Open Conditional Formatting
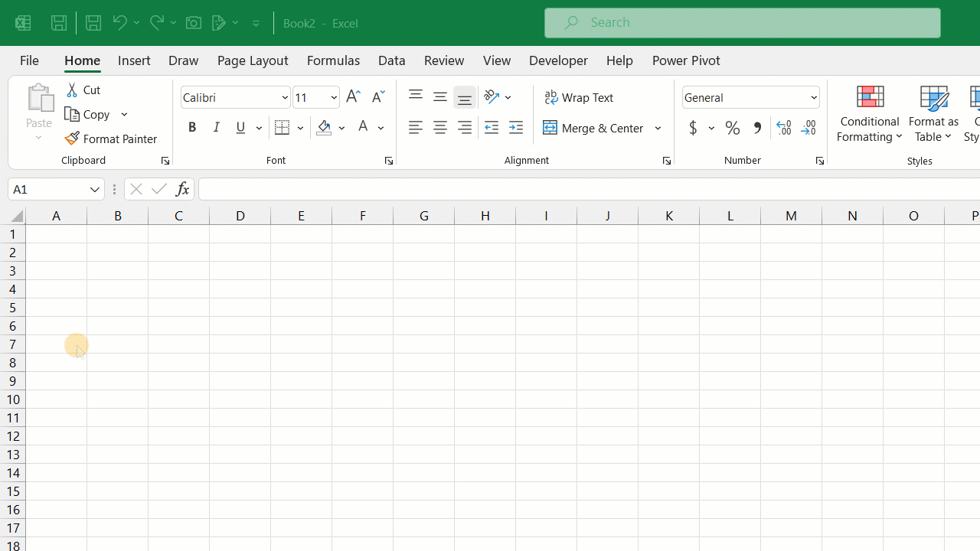The width and height of the screenshot is (980, 551). coord(870,116)
